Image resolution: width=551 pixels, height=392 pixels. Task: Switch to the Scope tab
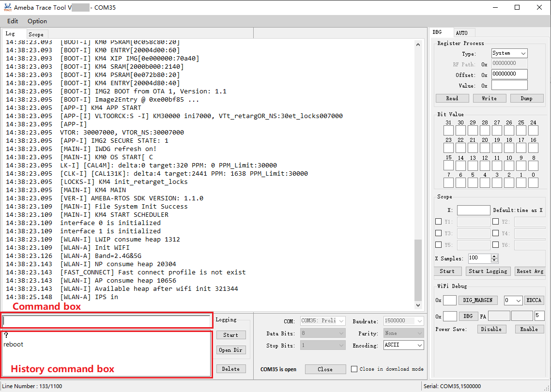click(x=36, y=34)
